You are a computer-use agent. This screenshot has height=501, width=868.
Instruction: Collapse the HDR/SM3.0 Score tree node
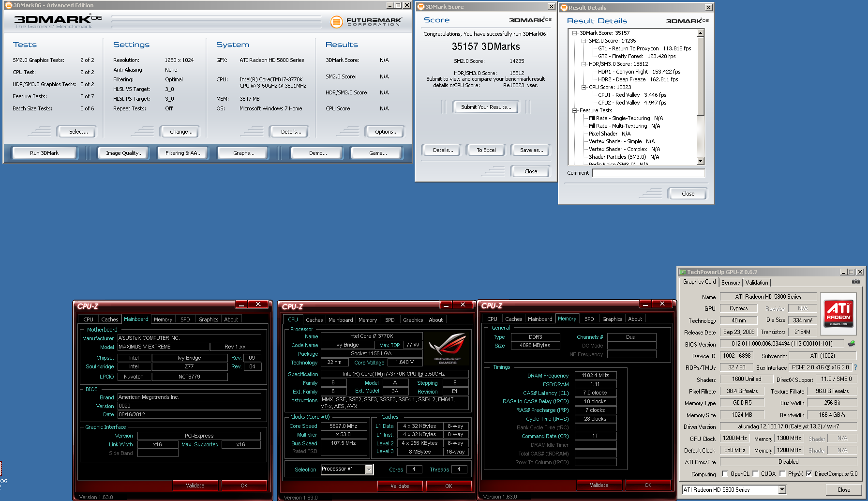pos(584,64)
